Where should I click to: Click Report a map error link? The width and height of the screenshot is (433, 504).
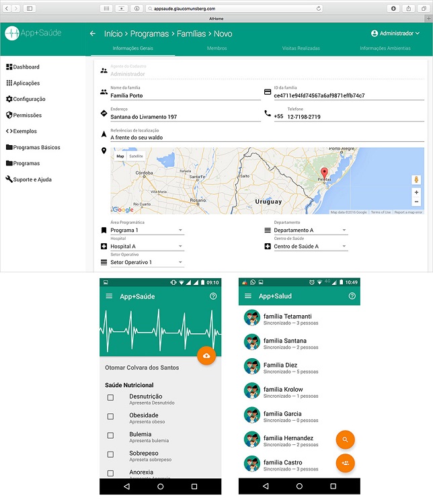[x=408, y=212]
